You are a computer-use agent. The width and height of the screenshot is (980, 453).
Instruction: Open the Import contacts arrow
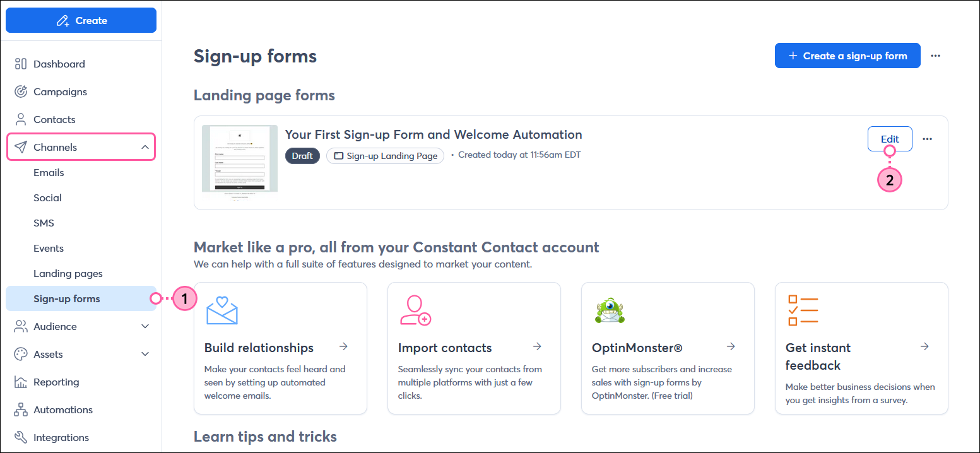coord(537,346)
